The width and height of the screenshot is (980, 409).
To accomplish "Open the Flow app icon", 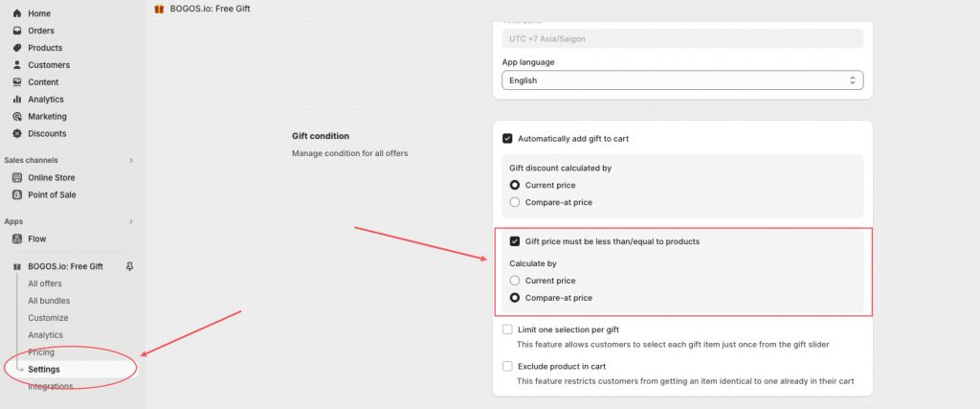I will point(17,239).
